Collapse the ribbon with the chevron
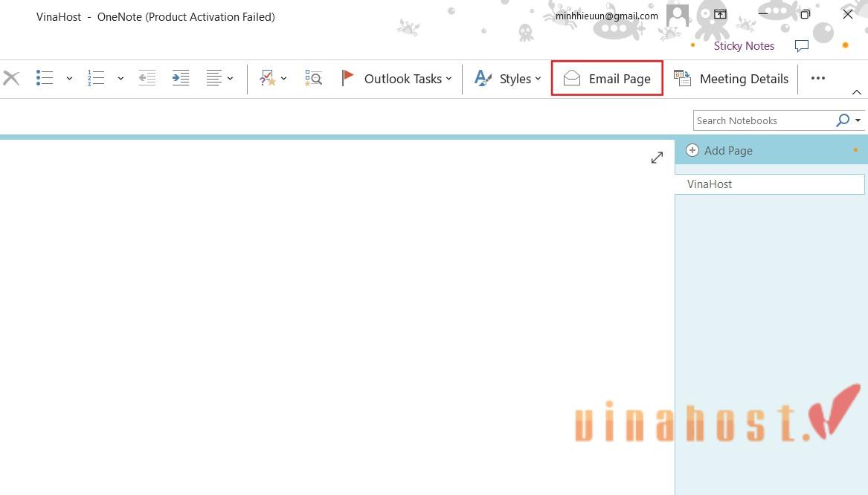Image resolution: width=868 pixels, height=495 pixels. click(x=856, y=92)
